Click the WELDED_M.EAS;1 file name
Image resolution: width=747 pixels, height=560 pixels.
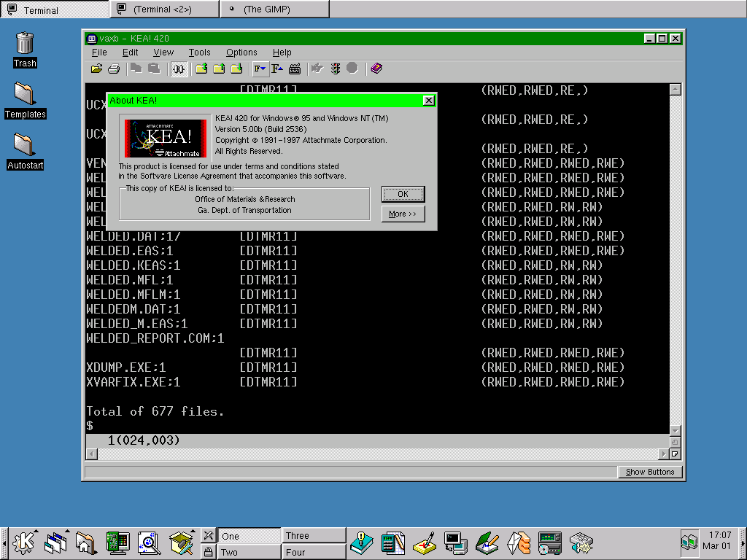136,324
